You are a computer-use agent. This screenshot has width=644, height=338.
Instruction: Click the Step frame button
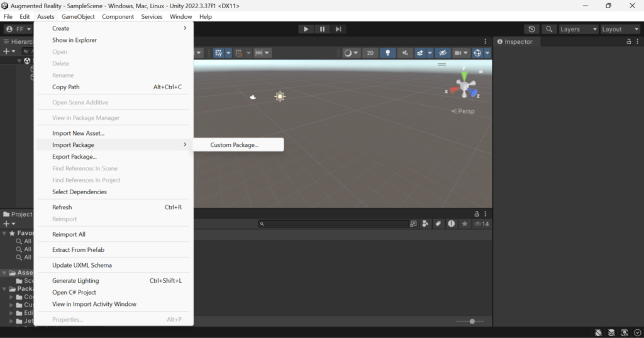(338, 29)
